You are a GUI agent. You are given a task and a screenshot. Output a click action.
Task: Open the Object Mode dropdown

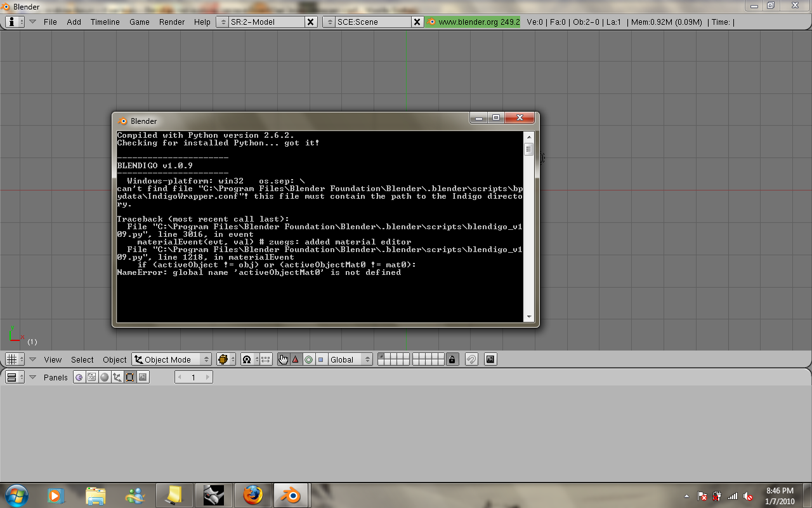pyautogui.click(x=172, y=359)
